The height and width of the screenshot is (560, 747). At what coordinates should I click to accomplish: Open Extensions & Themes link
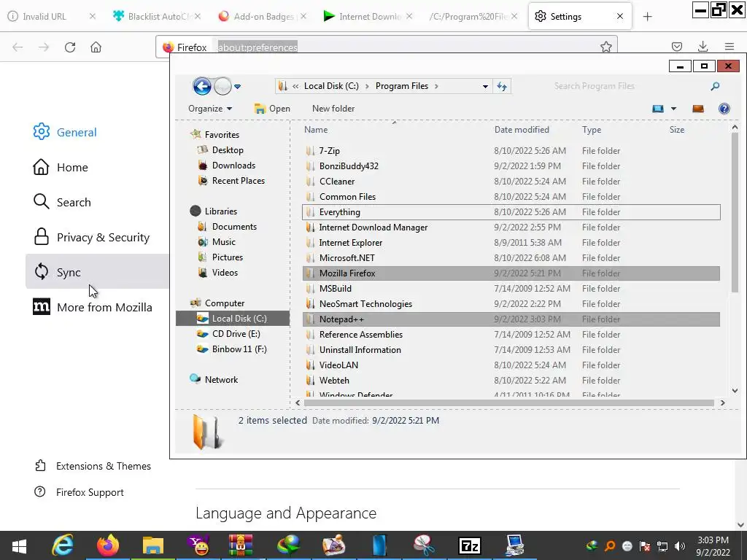pyautogui.click(x=93, y=466)
